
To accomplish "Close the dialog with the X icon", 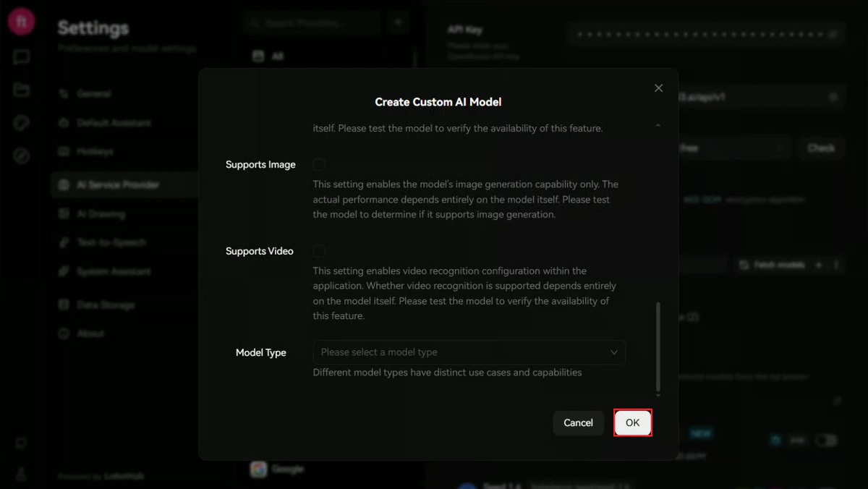I will point(658,88).
